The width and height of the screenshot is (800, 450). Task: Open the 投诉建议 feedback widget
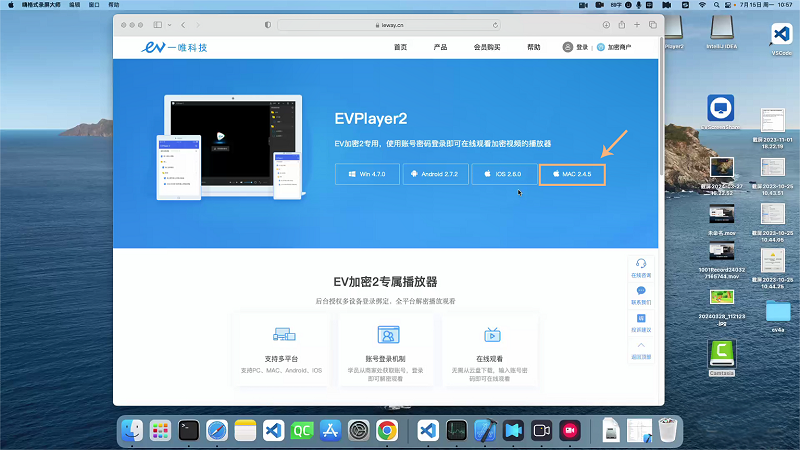641,323
